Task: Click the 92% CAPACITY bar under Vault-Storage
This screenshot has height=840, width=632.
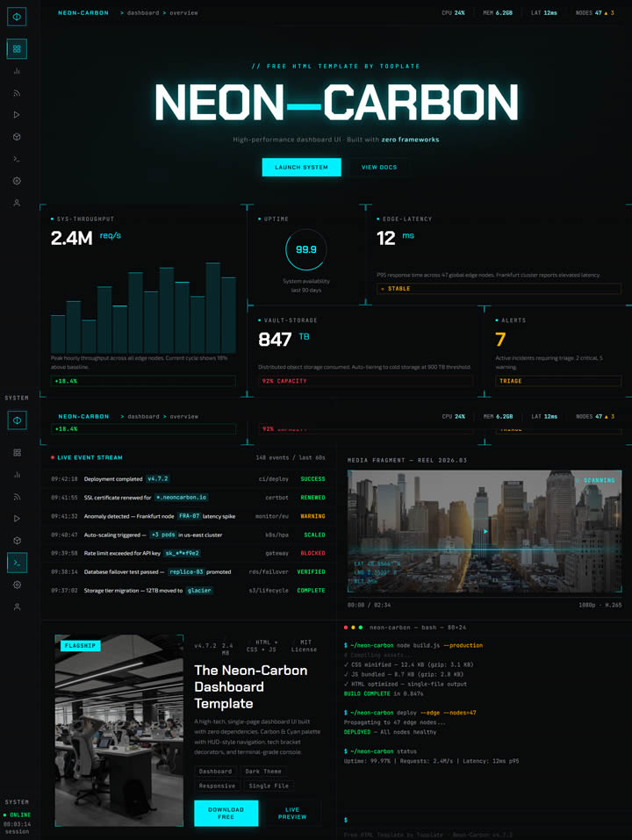Action: click(x=365, y=381)
